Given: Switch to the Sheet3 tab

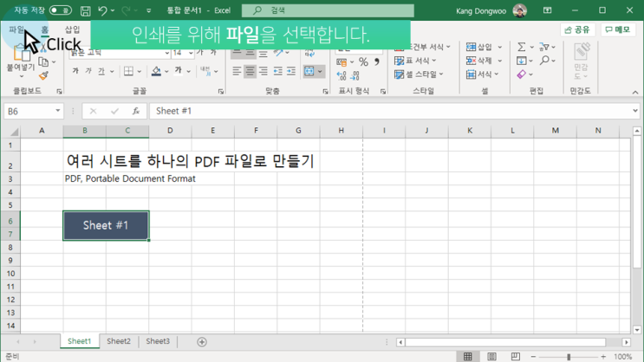Looking at the screenshot, I should 158,341.
